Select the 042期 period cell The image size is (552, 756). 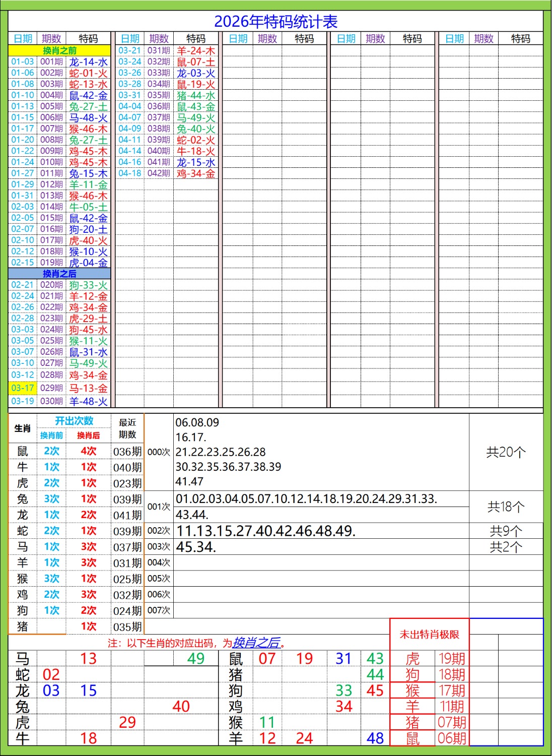tap(159, 173)
